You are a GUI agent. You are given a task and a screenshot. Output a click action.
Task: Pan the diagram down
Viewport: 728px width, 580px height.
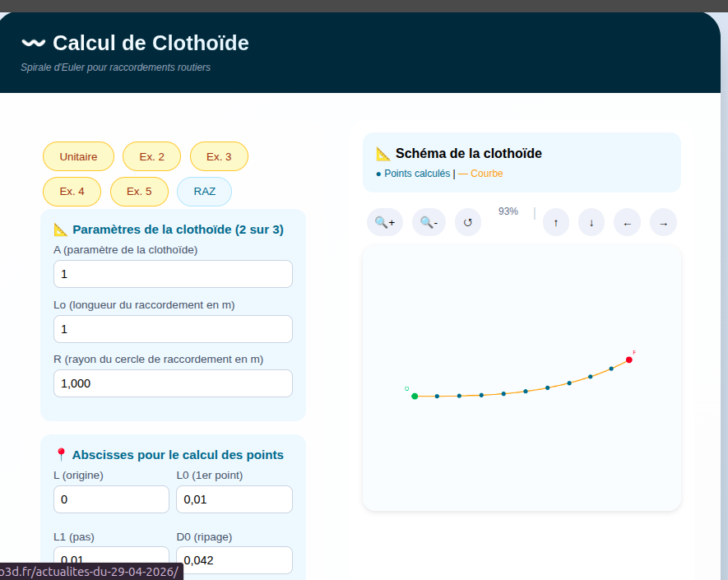pos(591,222)
